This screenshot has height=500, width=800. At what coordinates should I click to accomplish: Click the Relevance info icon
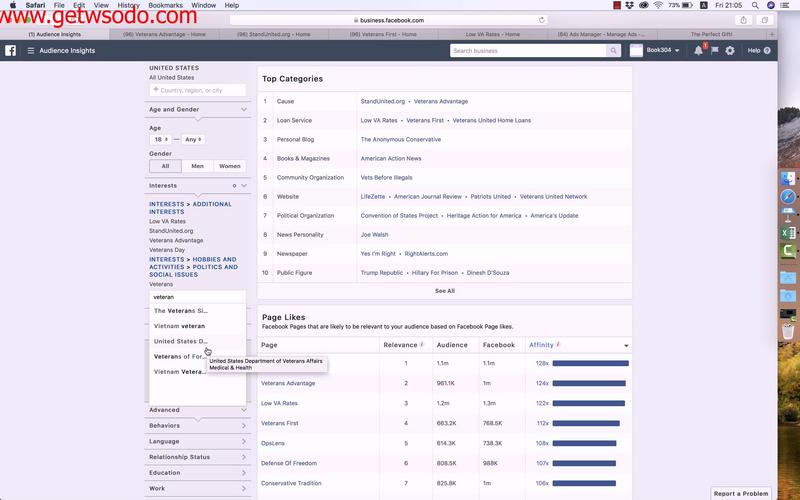pyautogui.click(x=422, y=345)
